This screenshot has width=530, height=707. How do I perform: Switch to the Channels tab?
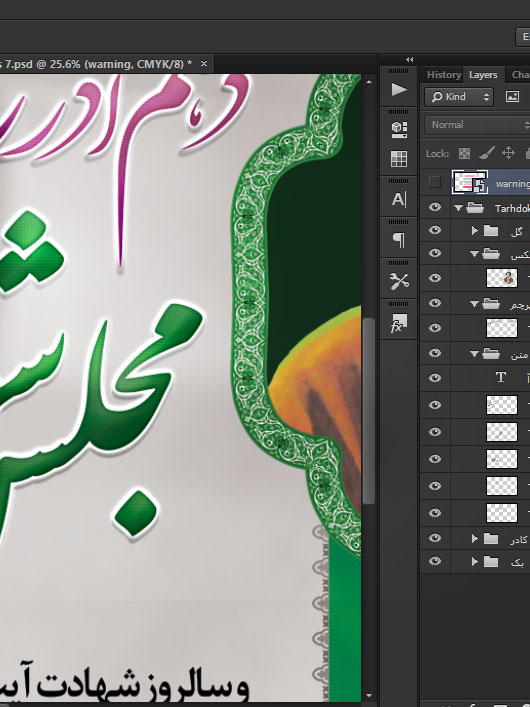pyautogui.click(x=521, y=74)
